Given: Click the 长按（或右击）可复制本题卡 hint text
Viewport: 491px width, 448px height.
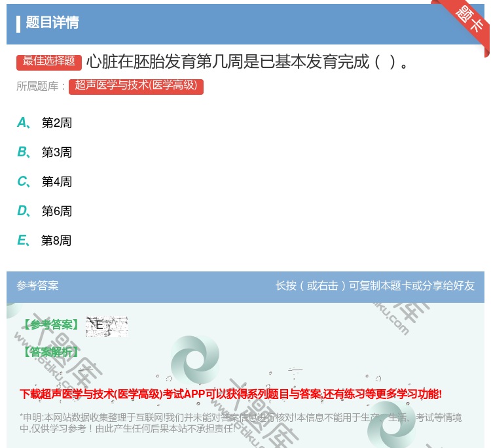Looking at the screenshot, I should coord(375,286).
